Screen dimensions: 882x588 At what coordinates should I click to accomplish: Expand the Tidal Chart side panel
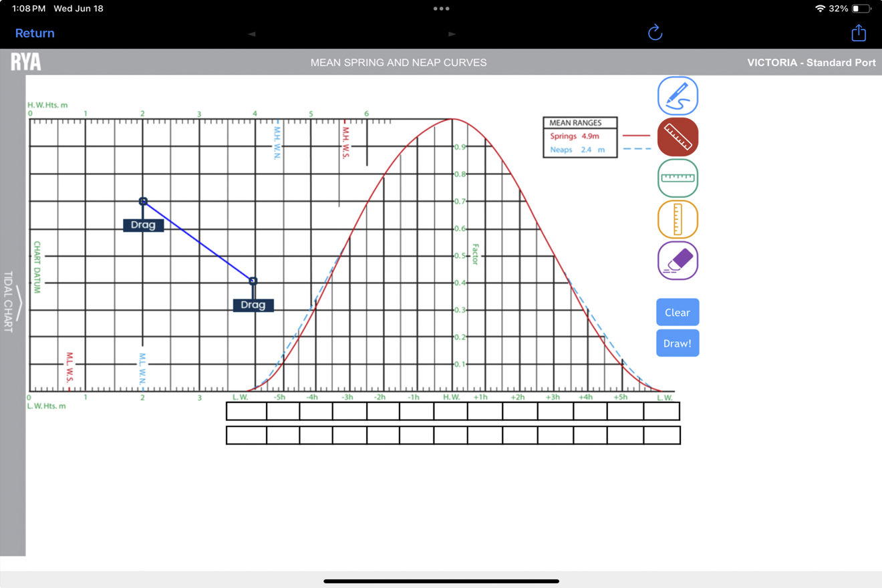click(x=12, y=302)
